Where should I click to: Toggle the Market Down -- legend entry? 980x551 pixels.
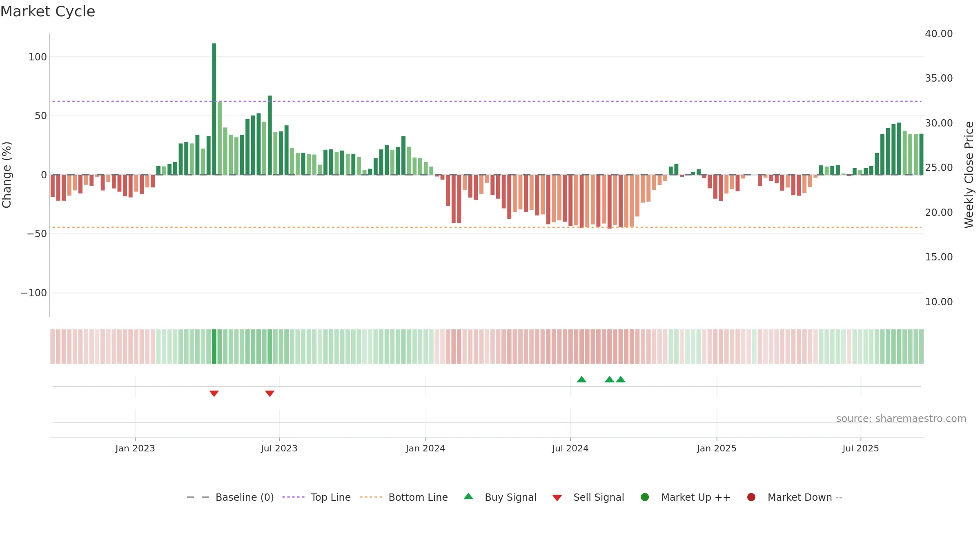pos(795,497)
